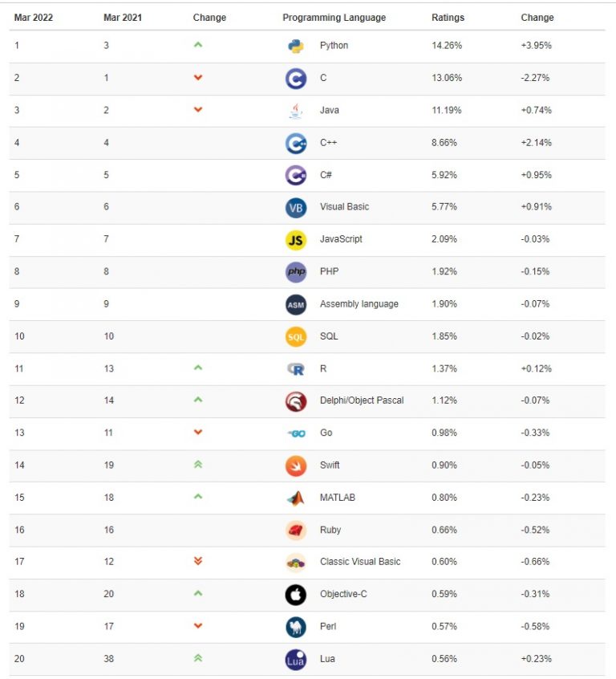This screenshot has height=679, width=616.
Task: Click the red Ruby gem icon
Action: 295,531
